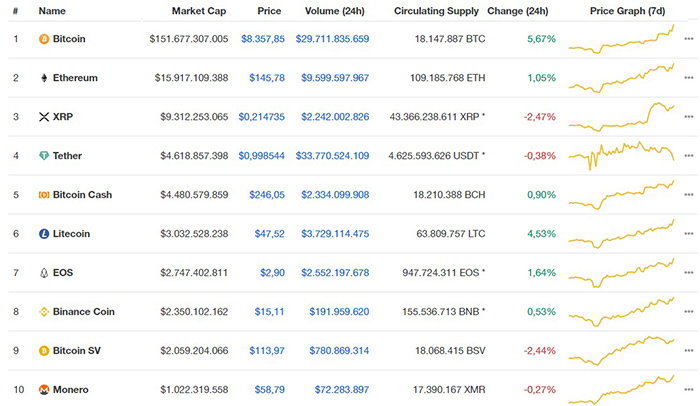Click EOS price $2,90

click(x=272, y=272)
